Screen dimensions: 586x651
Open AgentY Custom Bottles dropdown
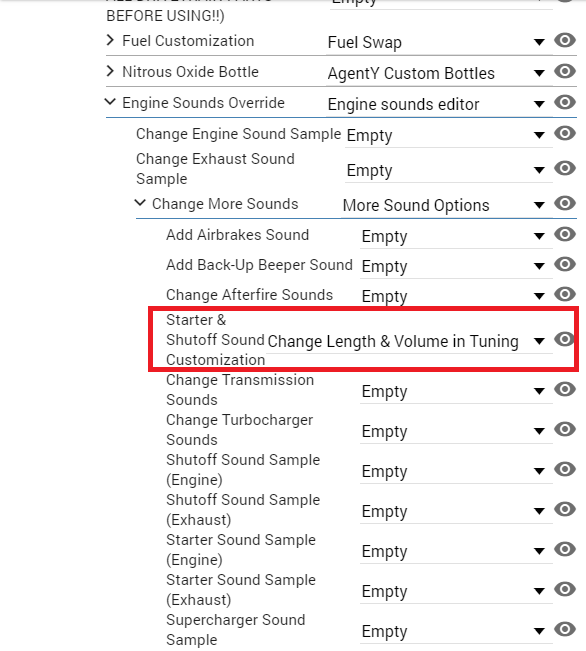pos(439,73)
